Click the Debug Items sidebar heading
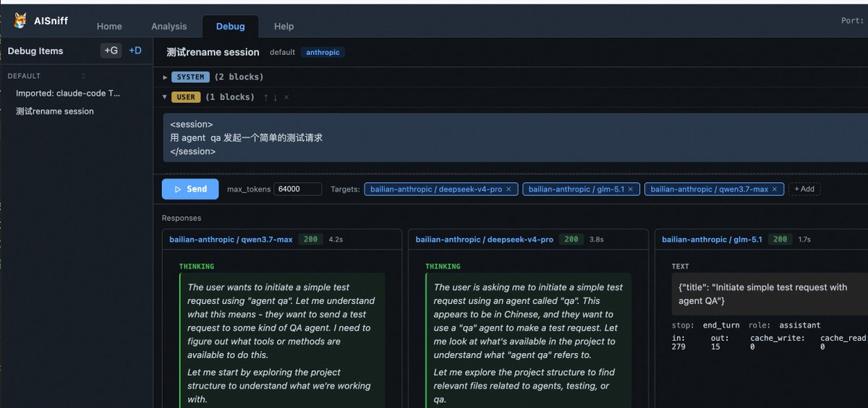Screen dimensions: 868x408 coord(35,51)
